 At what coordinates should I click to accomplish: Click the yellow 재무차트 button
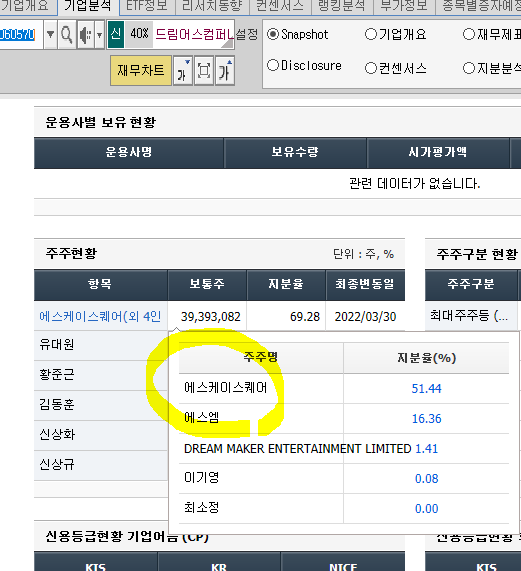coord(141,70)
